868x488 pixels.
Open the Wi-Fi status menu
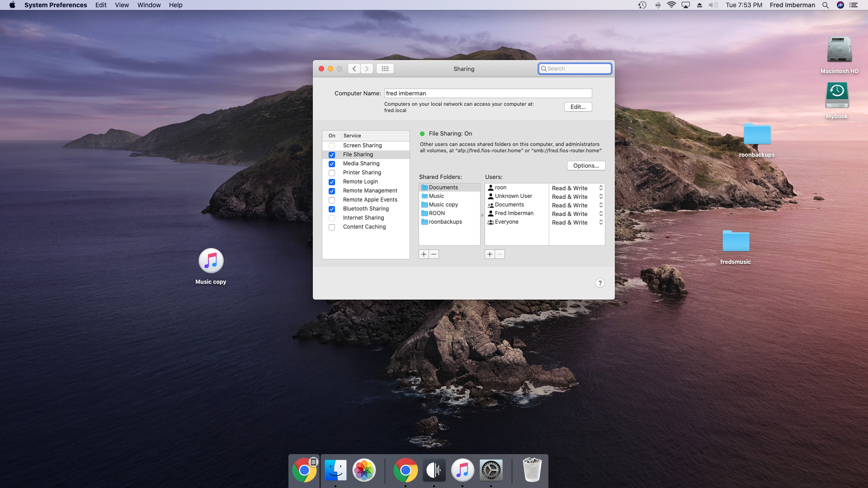(x=671, y=5)
